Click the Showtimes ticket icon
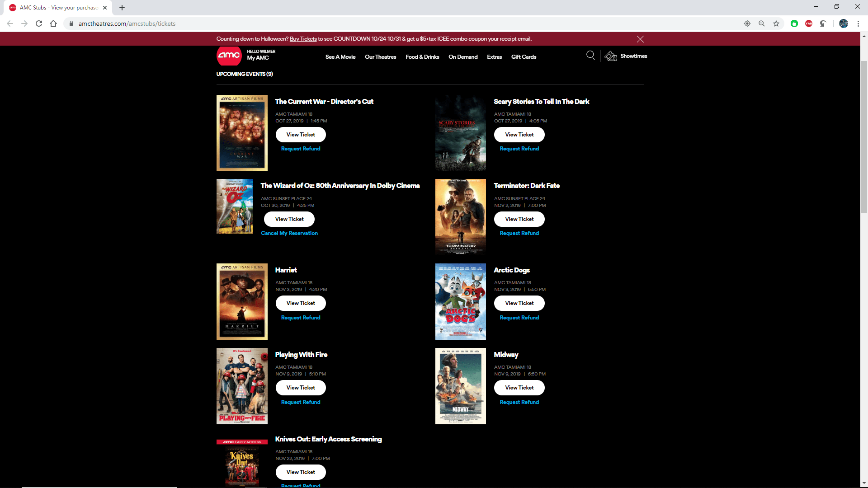 click(611, 56)
